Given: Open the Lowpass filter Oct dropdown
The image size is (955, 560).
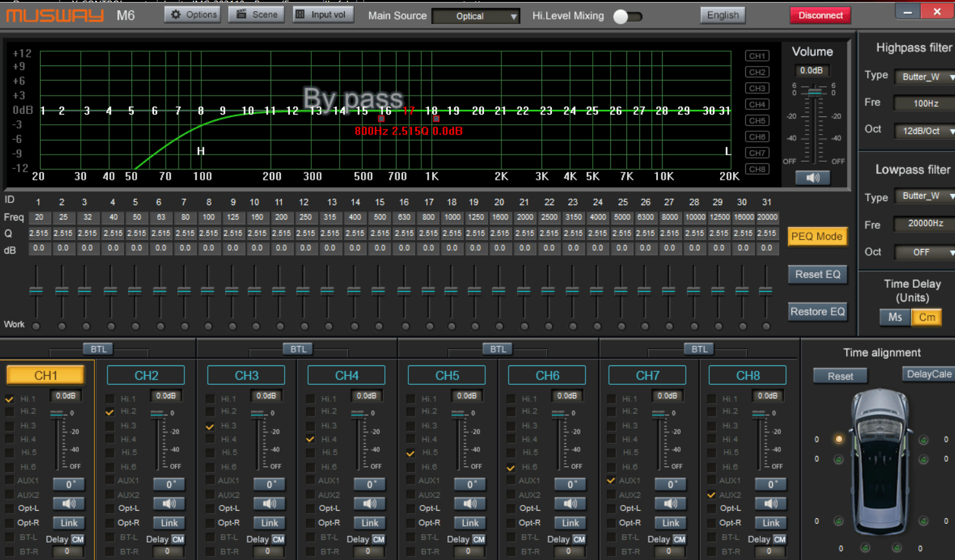Looking at the screenshot, I should click(926, 252).
